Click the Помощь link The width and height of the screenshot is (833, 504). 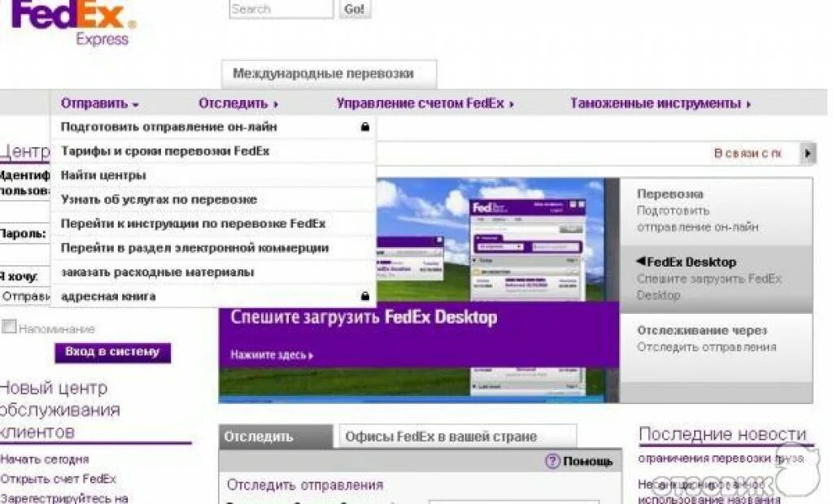(x=587, y=461)
